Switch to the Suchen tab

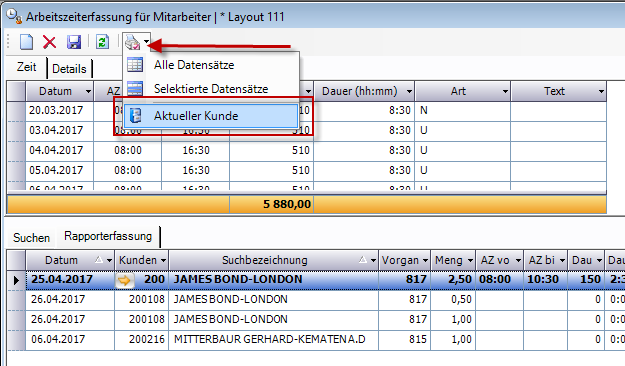click(x=31, y=238)
